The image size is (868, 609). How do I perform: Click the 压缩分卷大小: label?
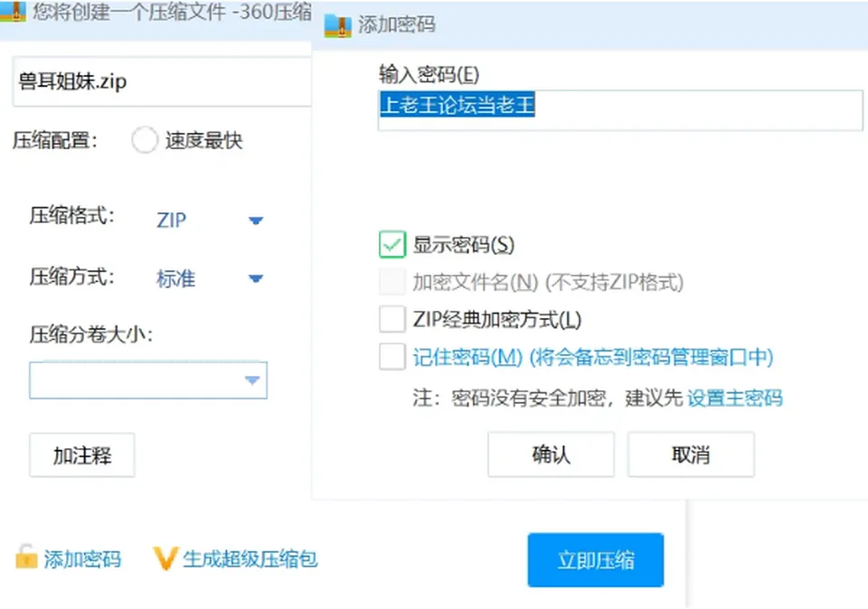pos(91,334)
